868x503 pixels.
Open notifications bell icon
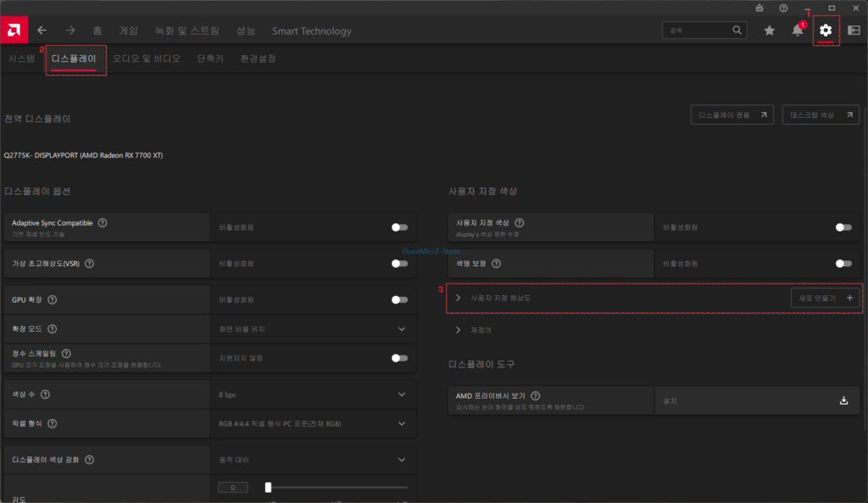(x=797, y=31)
